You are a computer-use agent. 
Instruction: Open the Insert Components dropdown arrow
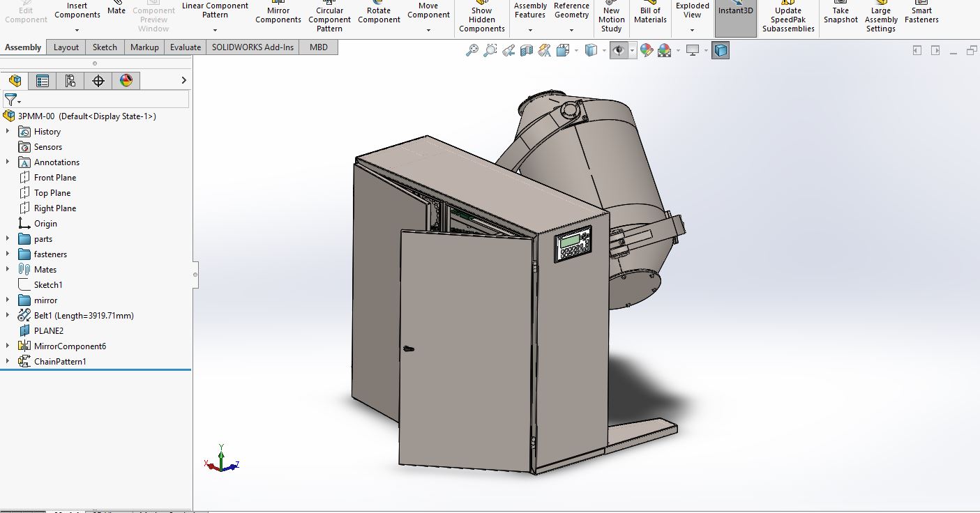(77, 30)
